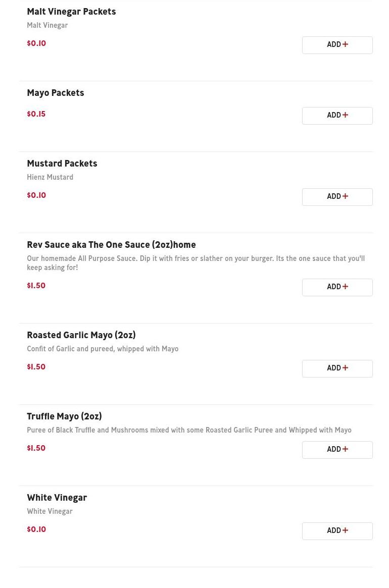The width and height of the screenshot is (389, 588).
Task: Add Malt Vinegar Packets to order
Action: pyautogui.click(x=337, y=45)
